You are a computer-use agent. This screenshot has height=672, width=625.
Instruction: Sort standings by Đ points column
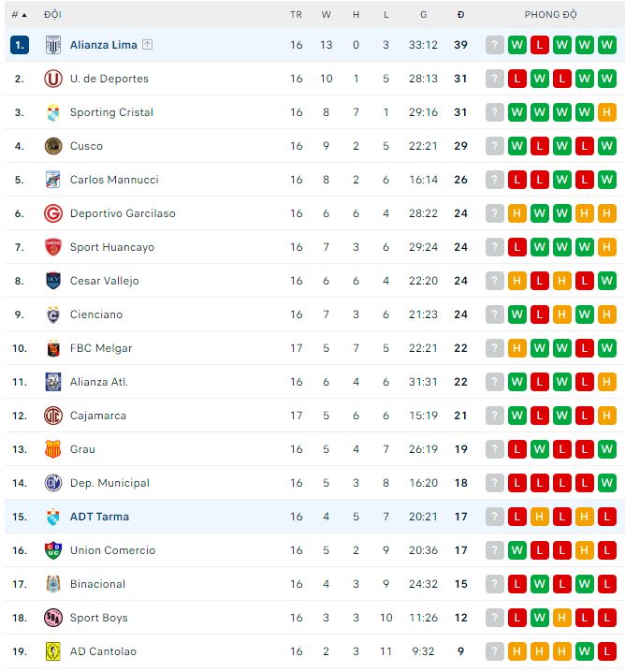[460, 14]
